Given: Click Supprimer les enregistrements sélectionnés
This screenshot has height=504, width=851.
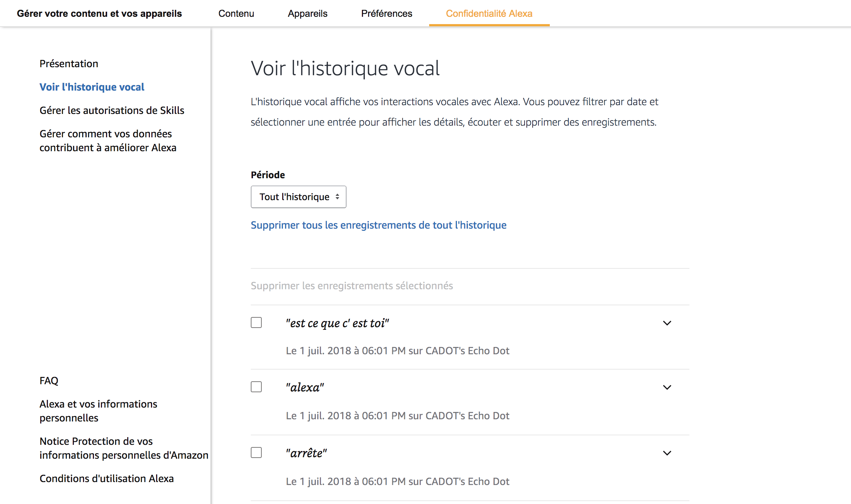Looking at the screenshot, I should [x=352, y=286].
